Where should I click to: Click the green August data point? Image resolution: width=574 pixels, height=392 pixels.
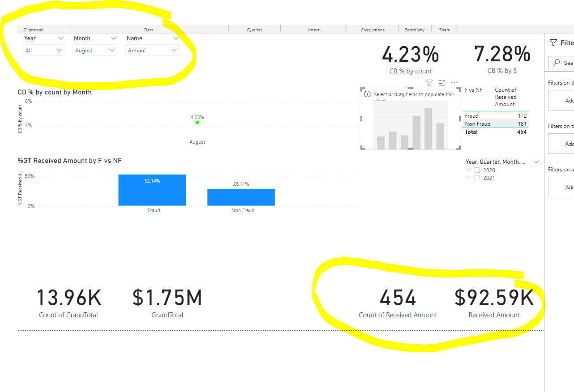pyautogui.click(x=197, y=122)
